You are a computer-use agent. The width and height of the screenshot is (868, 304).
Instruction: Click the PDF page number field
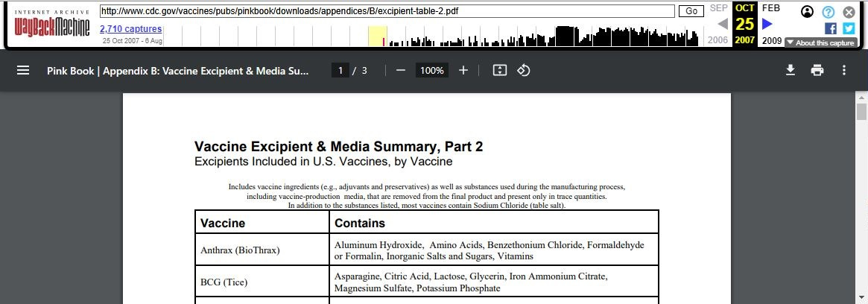pos(340,70)
